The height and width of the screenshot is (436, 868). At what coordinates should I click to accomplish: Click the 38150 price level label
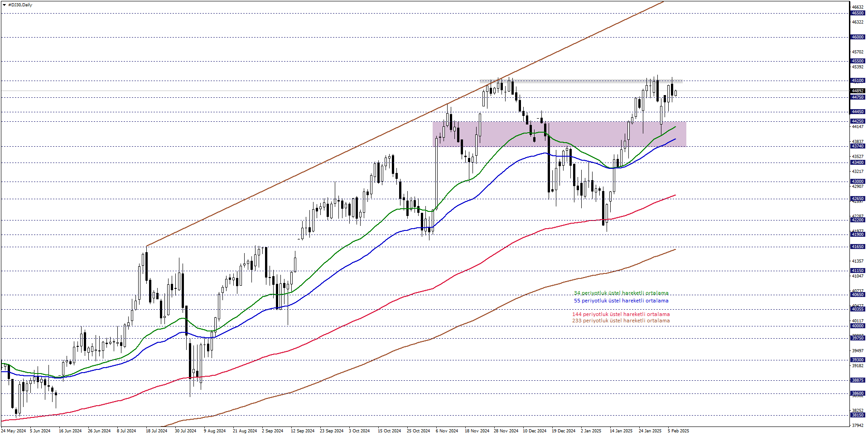click(858, 415)
